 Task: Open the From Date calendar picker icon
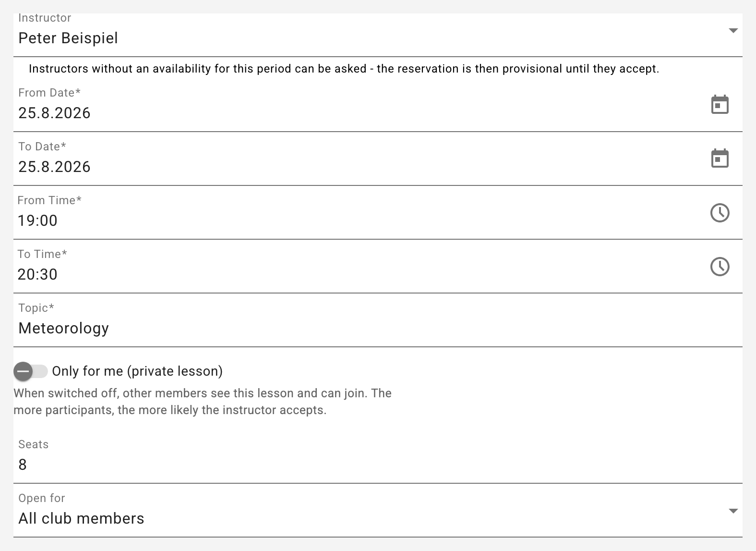720,105
